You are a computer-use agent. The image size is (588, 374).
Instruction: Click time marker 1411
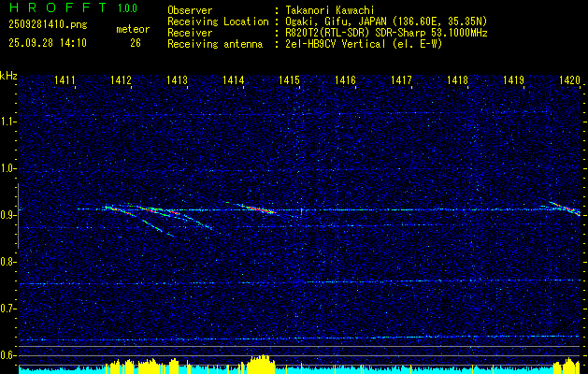65,79
